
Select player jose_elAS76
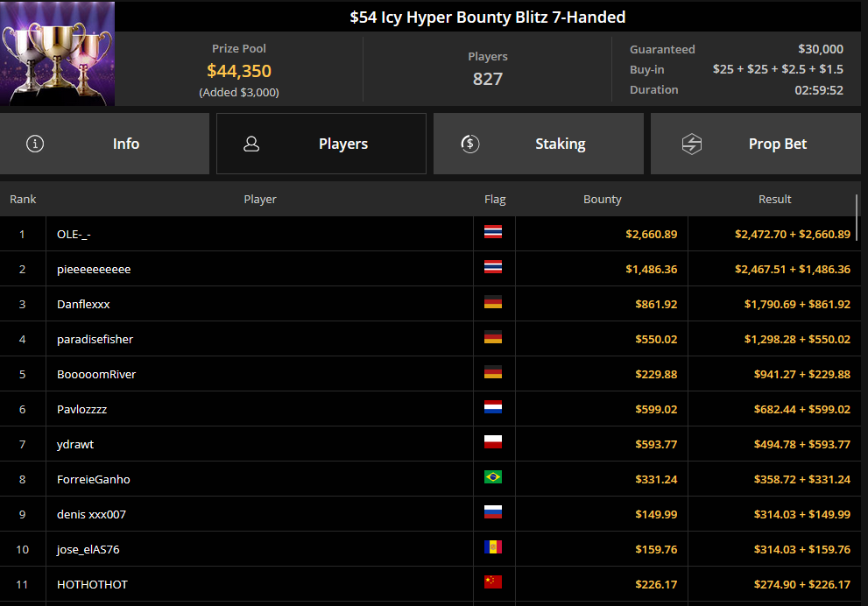[88, 550]
